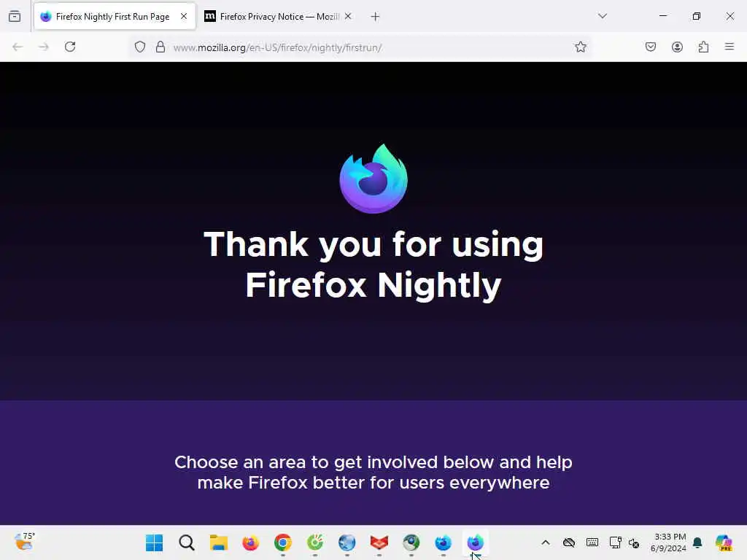This screenshot has height=560, width=747.
Task: Open the application hamburger menu
Action: point(729,47)
